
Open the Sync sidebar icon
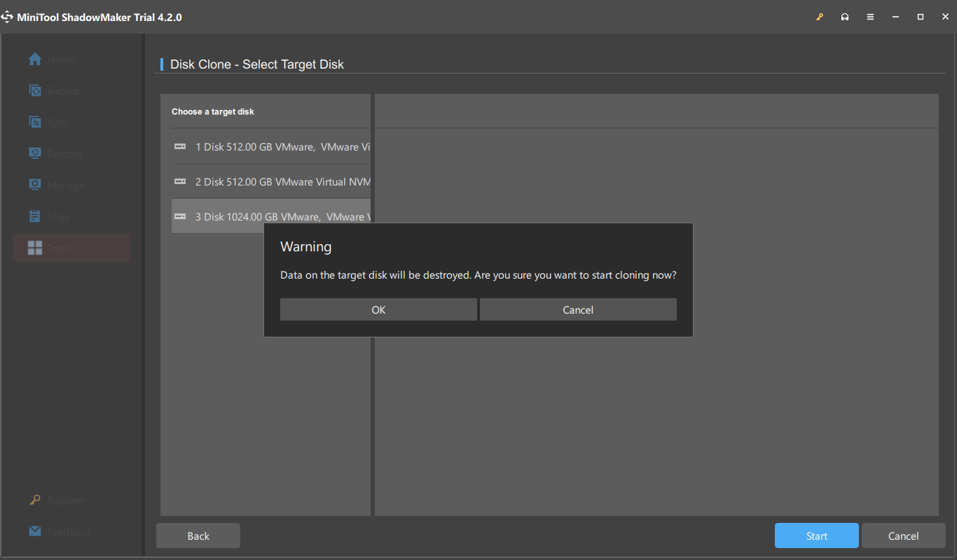pos(35,122)
